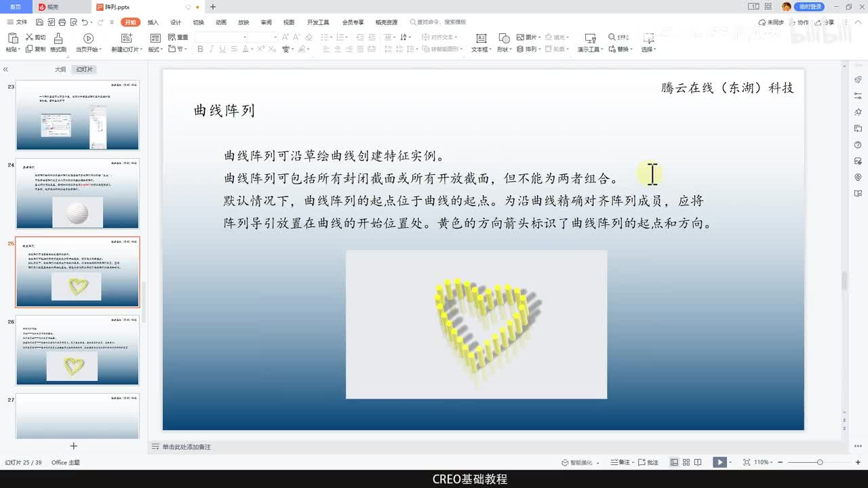
Task: Click the Comments (批注) icon in status bar
Action: 642,462
